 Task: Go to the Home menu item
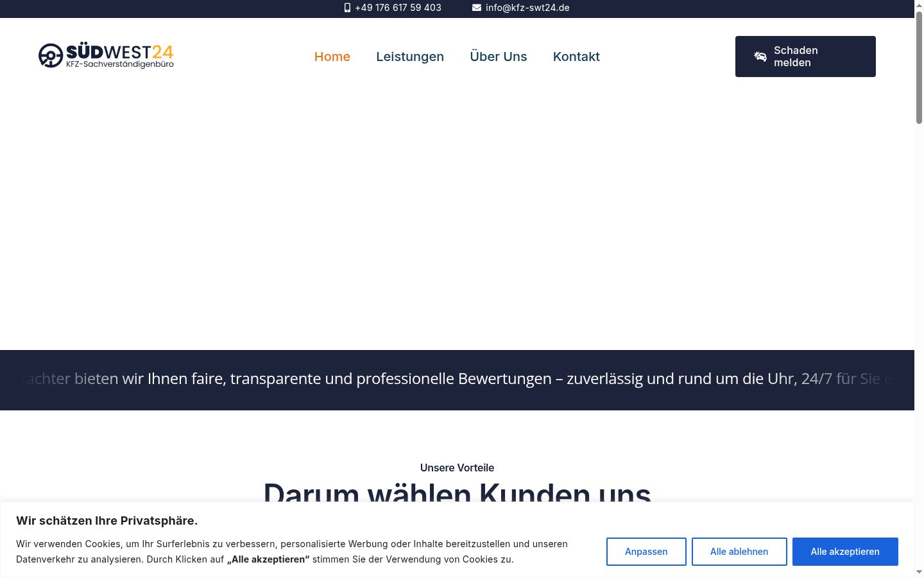(x=332, y=57)
